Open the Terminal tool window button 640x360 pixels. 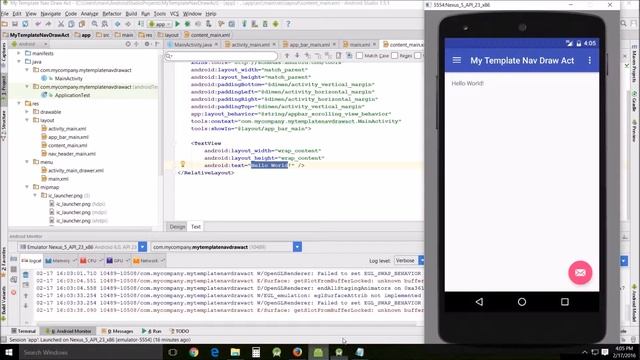tap(24, 331)
